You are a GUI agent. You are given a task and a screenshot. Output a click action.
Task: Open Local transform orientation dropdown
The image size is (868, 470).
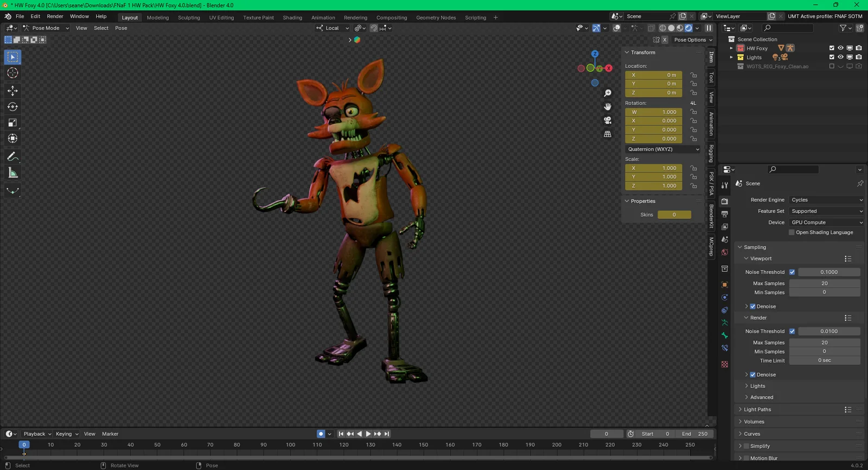(x=333, y=28)
